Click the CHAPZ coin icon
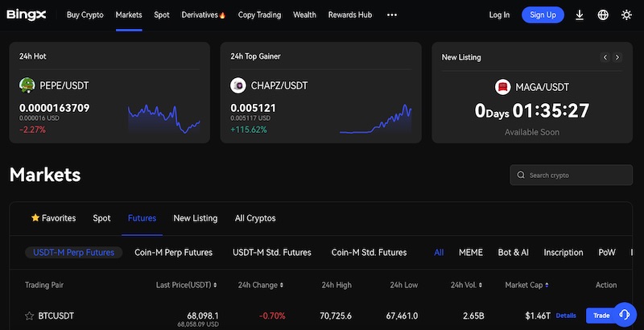Image resolution: width=644 pixels, height=330 pixels. pos(238,85)
